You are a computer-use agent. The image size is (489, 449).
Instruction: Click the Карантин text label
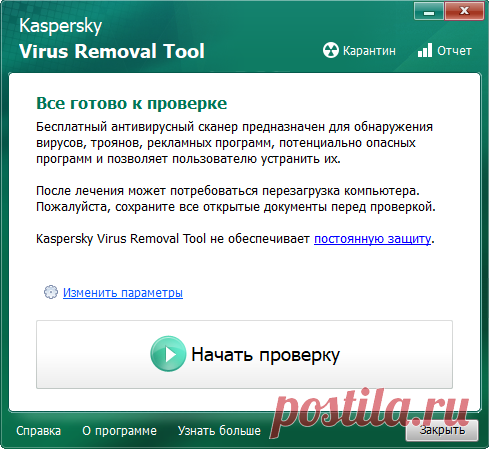point(369,51)
